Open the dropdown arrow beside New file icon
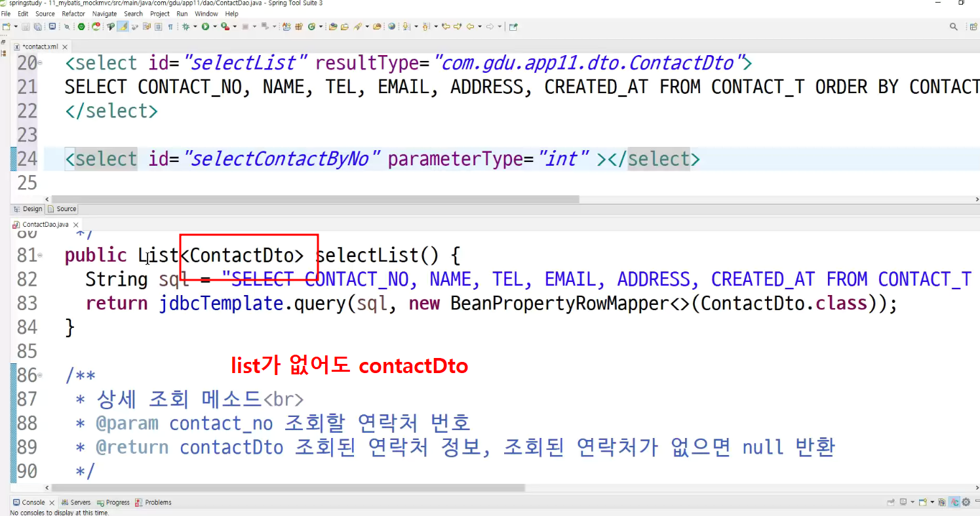980x516 pixels. coord(16,27)
